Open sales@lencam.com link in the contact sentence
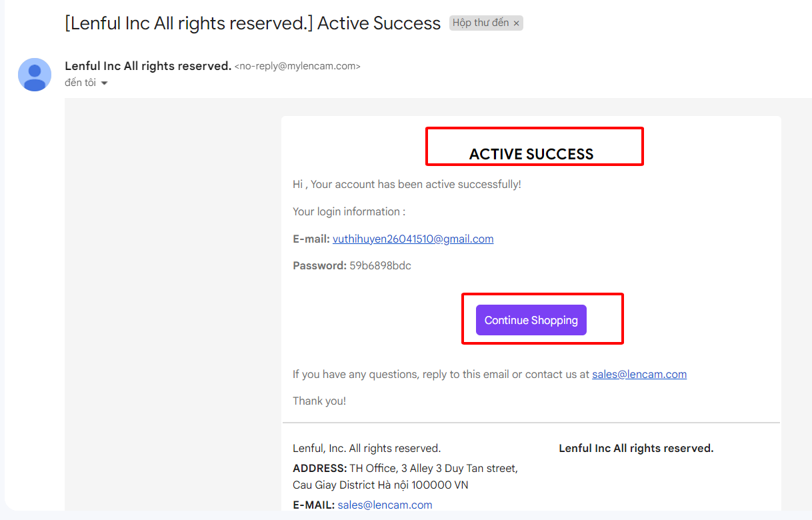 [x=639, y=374]
